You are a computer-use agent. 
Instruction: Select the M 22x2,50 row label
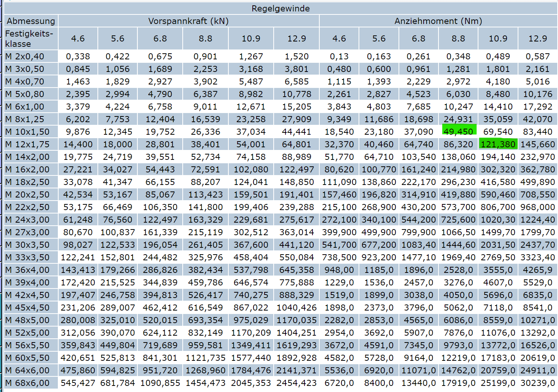coord(31,207)
